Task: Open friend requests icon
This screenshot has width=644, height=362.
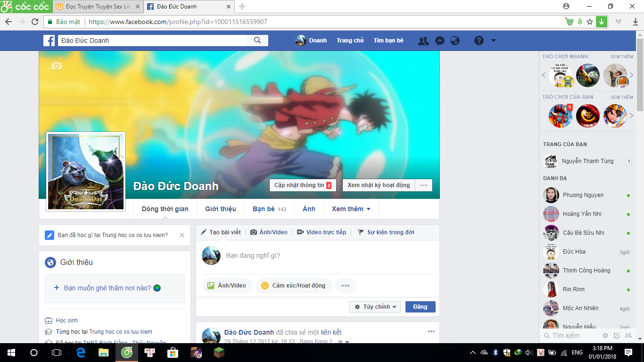Action: pos(423,41)
